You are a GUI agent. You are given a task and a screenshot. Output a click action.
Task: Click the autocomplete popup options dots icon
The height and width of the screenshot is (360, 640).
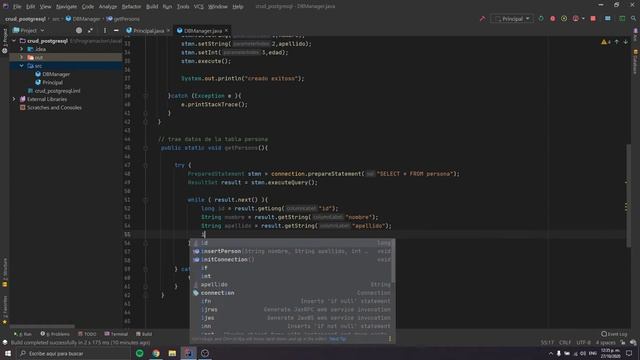(x=390, y=339)
